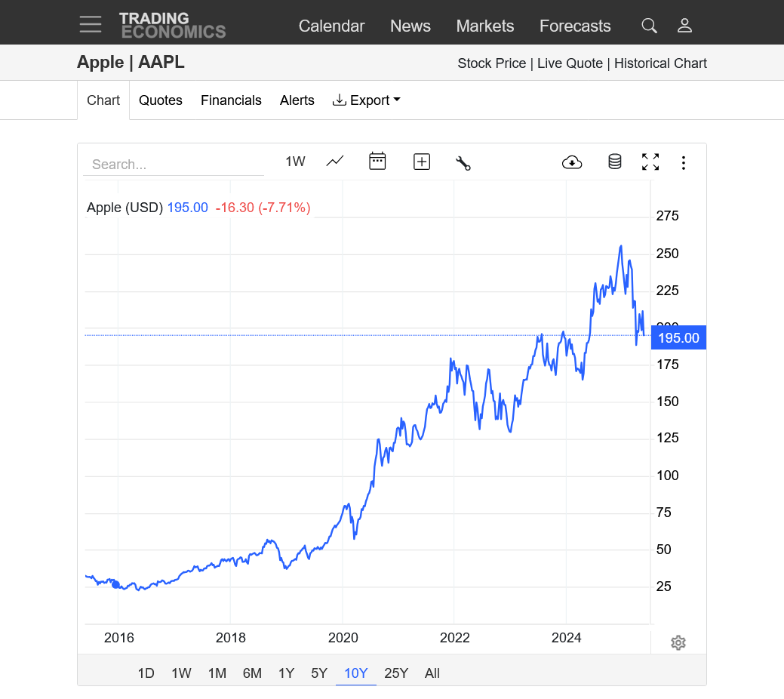784x699 pixels.
Task: Navigate to Markets
Action: (485, 26)
